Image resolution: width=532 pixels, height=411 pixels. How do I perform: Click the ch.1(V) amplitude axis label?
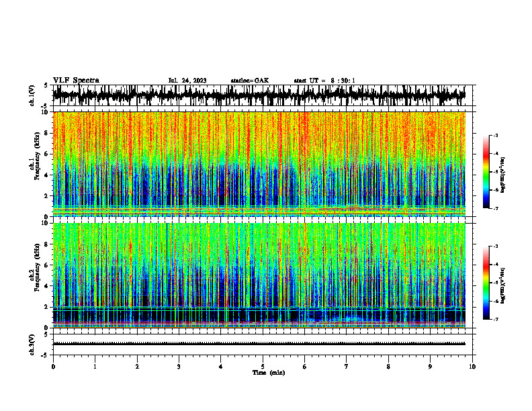point(32,96)
